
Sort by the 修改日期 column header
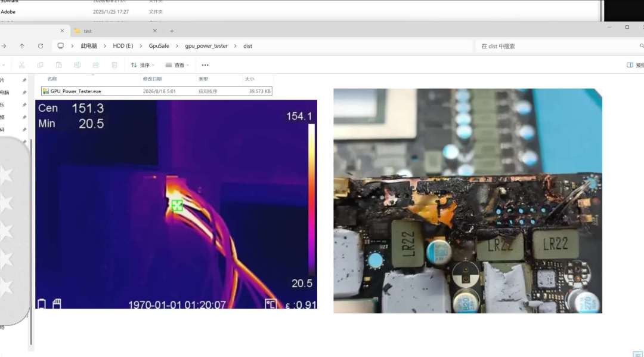tap(153, 79)
